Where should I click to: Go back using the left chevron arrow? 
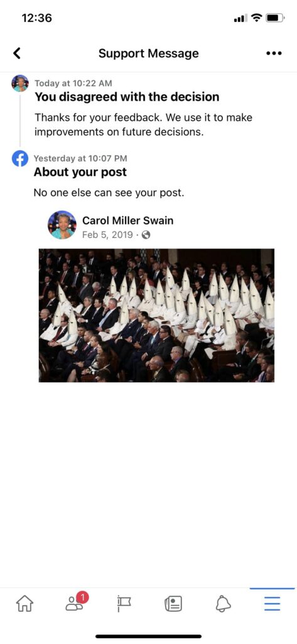[x=17, y=53]
